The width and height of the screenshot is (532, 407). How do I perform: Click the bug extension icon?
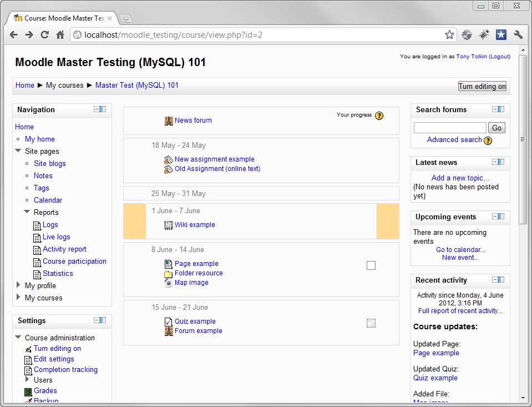click(484, 34)
